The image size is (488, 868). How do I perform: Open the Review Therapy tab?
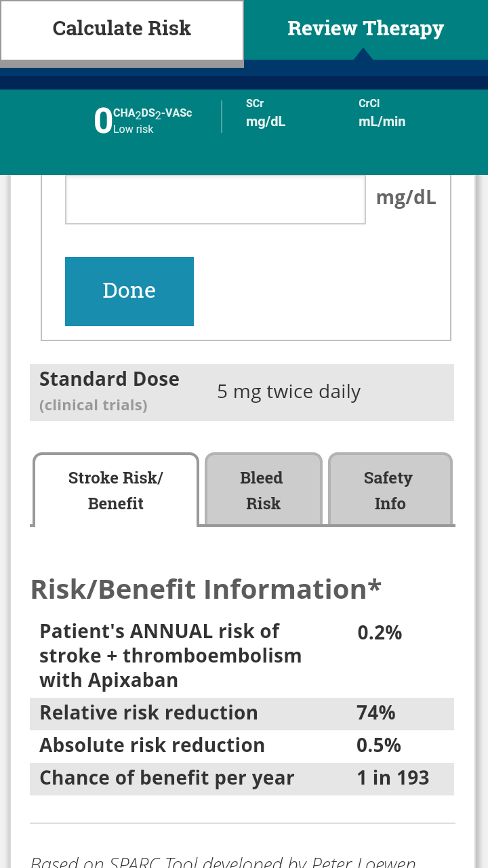tap(366, 30)
